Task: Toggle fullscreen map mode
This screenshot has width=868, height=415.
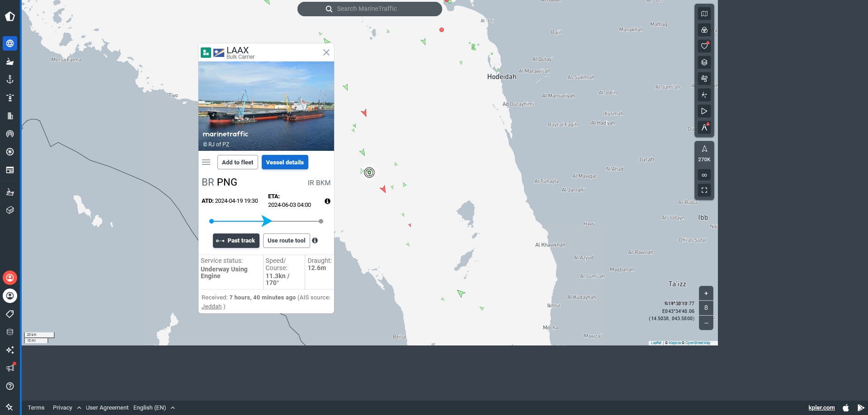Action: [704, 191]
